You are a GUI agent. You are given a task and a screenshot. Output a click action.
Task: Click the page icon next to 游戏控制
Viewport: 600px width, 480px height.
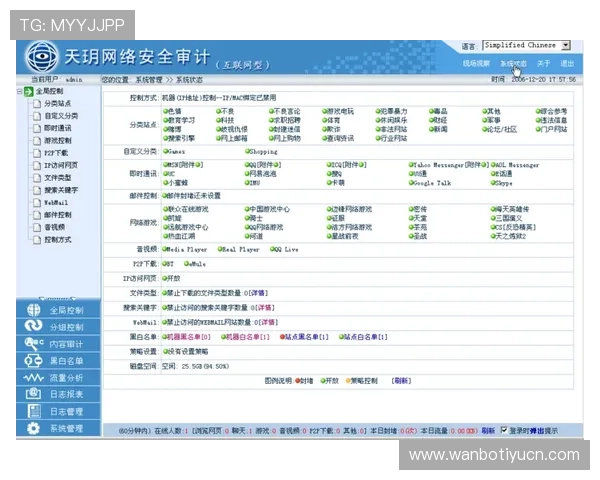[37, 141]
